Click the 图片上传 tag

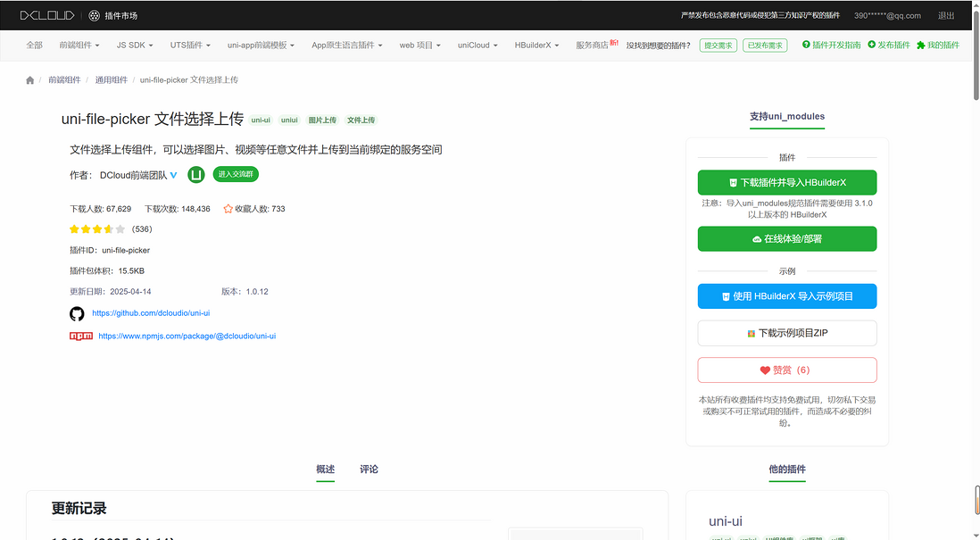point(322,120)
